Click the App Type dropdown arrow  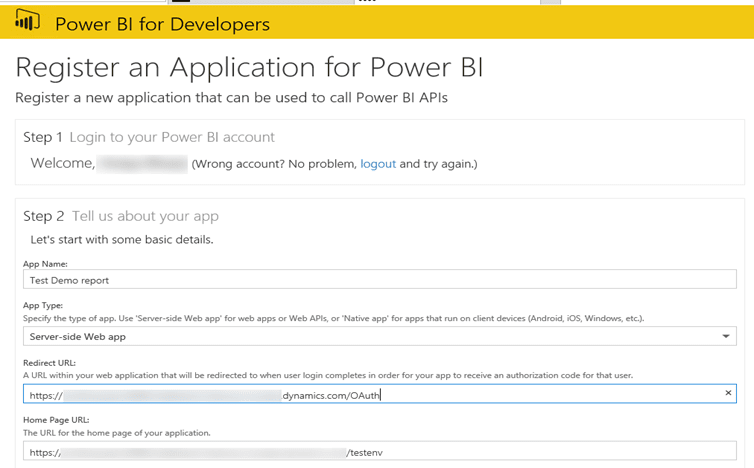[726, 336]
